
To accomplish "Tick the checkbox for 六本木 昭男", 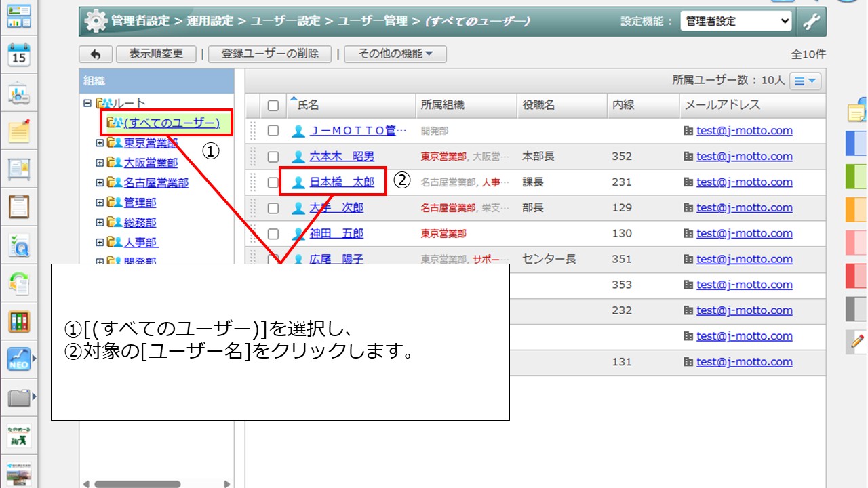I will pyautogui.click(x=273, y=157).
